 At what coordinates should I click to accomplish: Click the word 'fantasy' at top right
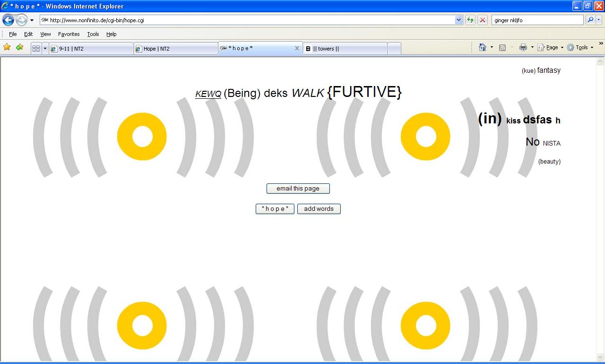(x=549, y=70)
